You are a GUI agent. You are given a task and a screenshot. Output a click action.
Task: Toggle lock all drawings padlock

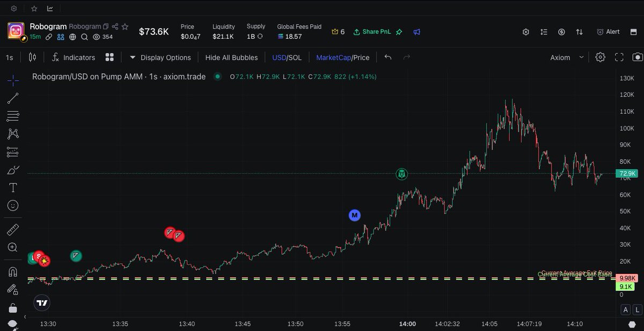pyautogui.click(x=13, y=308)
